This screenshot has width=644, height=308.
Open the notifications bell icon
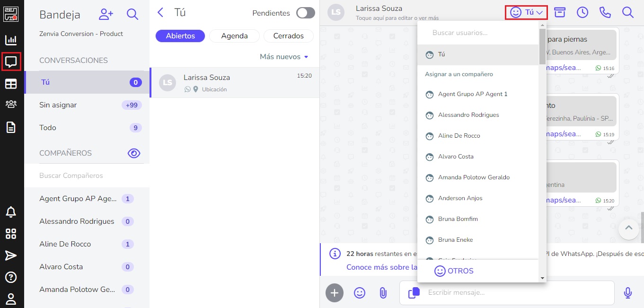pos(11,211)
